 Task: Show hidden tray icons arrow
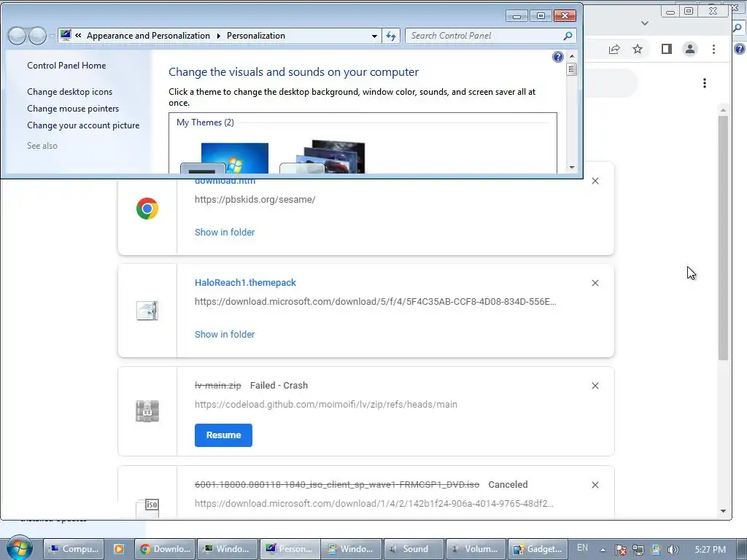pos(603,550)
